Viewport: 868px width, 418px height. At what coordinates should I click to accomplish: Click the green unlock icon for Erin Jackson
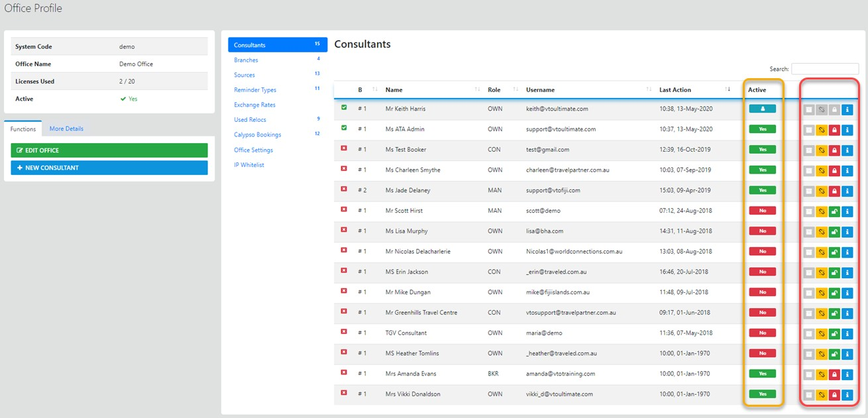tap(835, 272)
